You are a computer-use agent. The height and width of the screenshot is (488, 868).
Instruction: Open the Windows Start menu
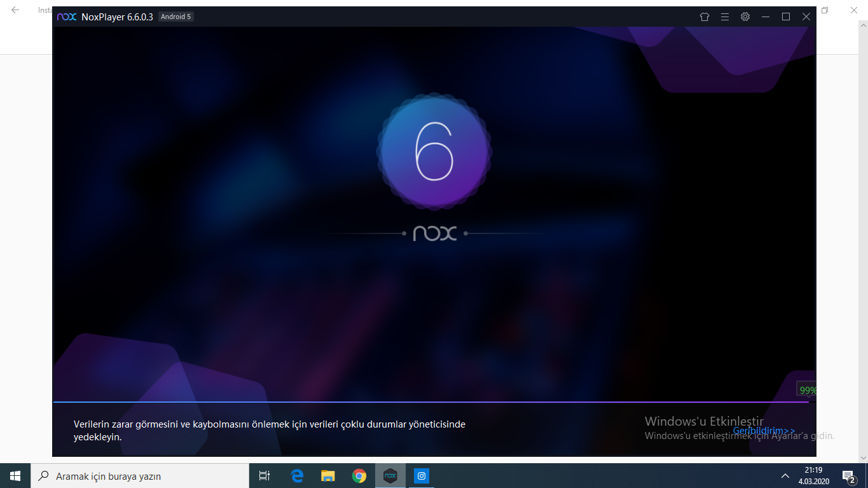coord(15,476)
